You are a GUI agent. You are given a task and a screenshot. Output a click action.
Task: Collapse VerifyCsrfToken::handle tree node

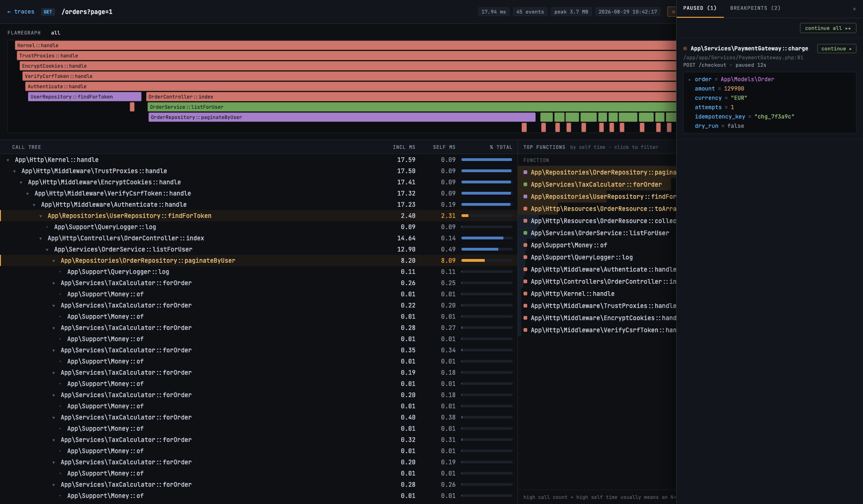click(x=28, y=194)
